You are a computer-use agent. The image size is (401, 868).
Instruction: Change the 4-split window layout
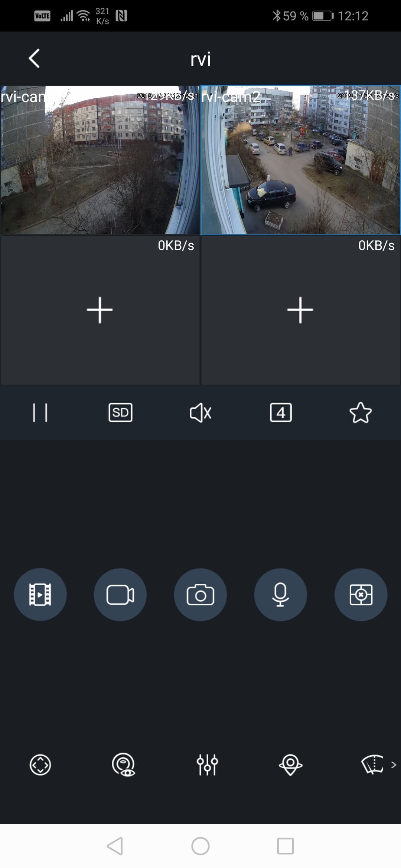pos(281,412)
